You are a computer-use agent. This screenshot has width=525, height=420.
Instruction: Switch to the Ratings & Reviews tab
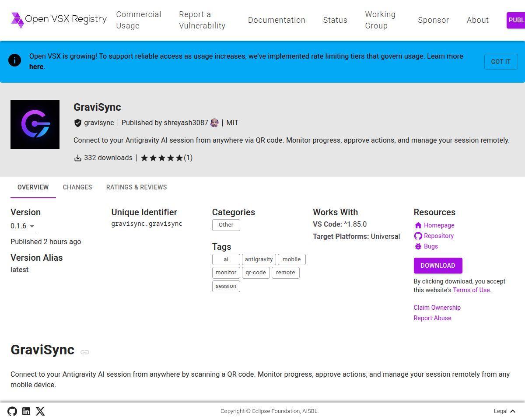136,187
